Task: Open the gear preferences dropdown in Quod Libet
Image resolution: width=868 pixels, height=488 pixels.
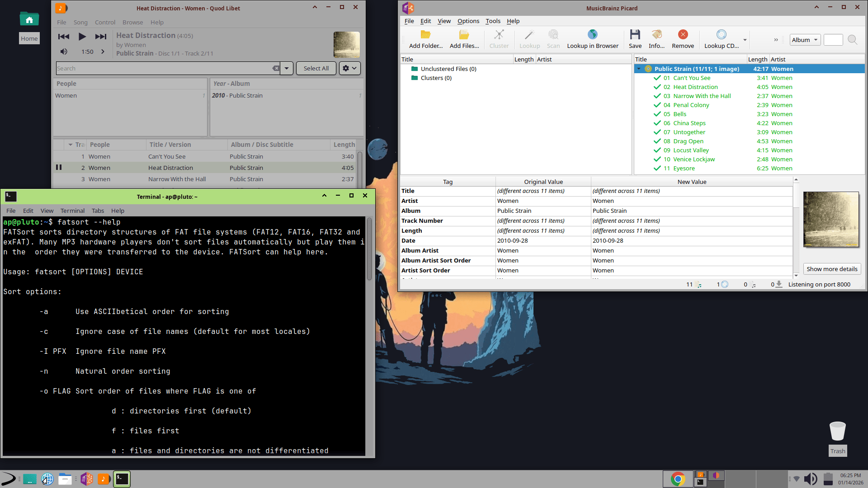Action: pyautogui.click(x=349, y=68)
